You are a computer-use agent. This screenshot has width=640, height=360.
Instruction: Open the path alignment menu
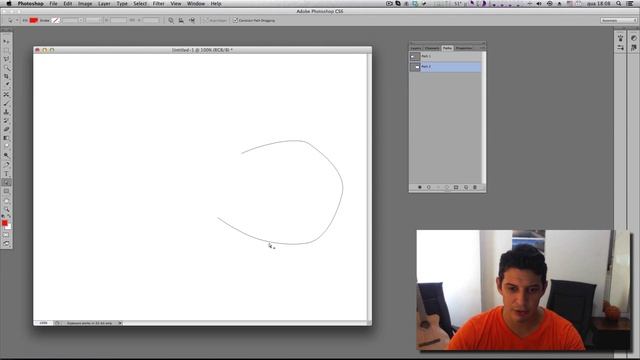tap(181, 20)
